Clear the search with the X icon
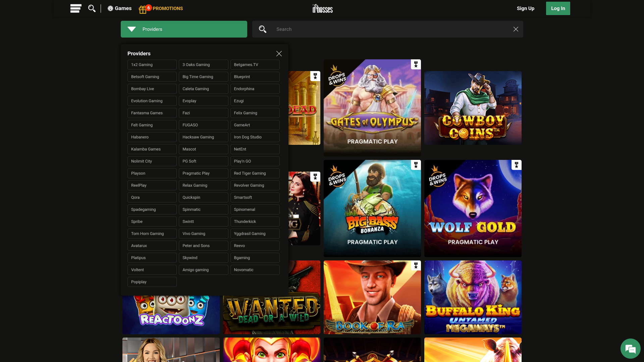Image resolution: width=644 pixels, height=362 pixels. point(516,29)
